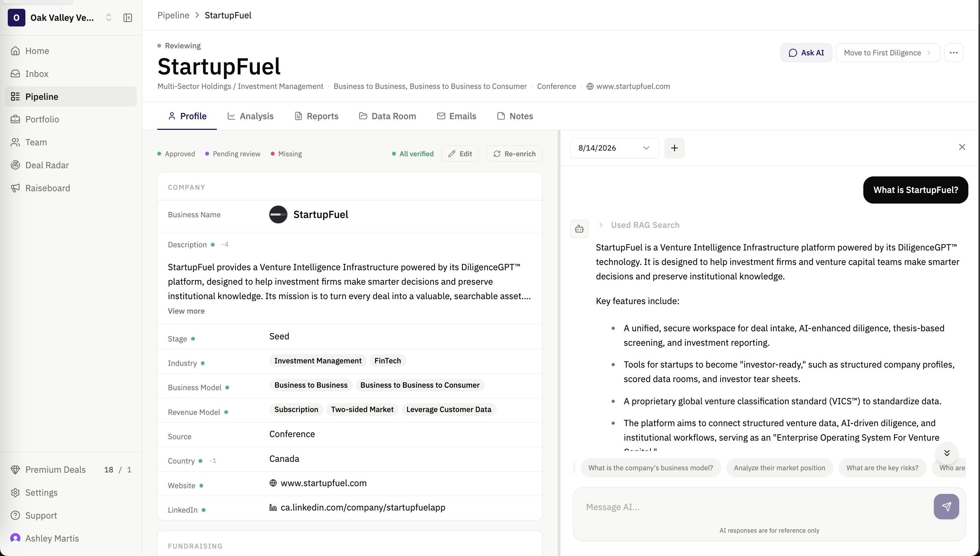This screenshot has height=556, width=980.
Task: Open the three-dot more options menu
Action: point(953,53)
